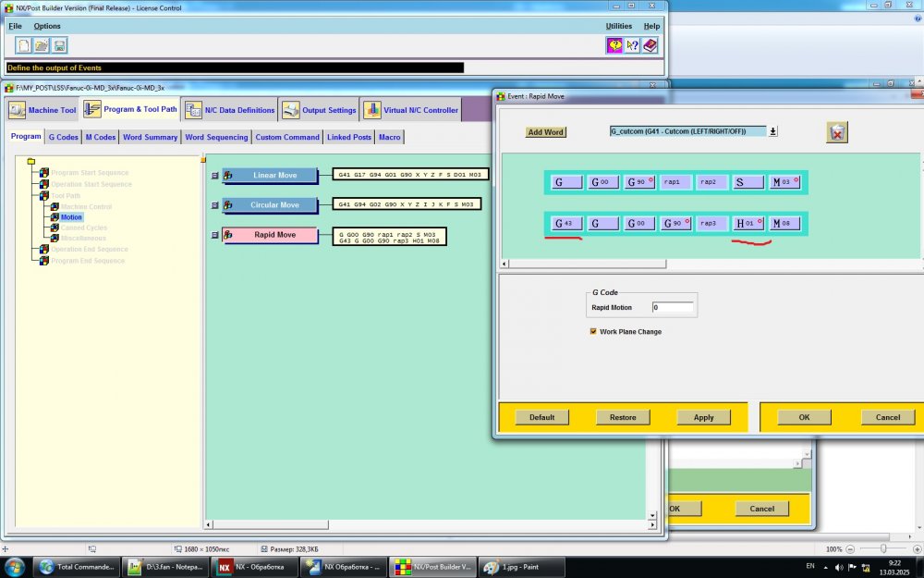Click Cancel in the background dialog
The image size is (924, 578).
point(762,509)
